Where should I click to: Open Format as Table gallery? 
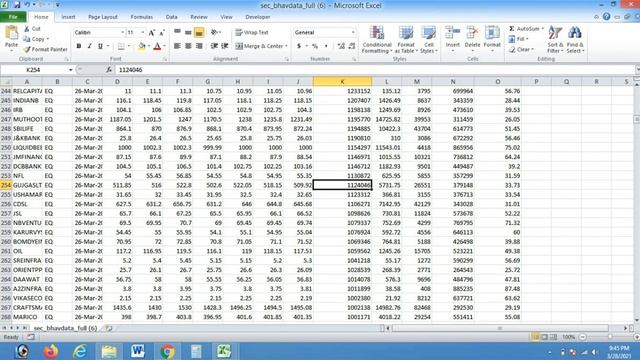(x=406, y=40)
